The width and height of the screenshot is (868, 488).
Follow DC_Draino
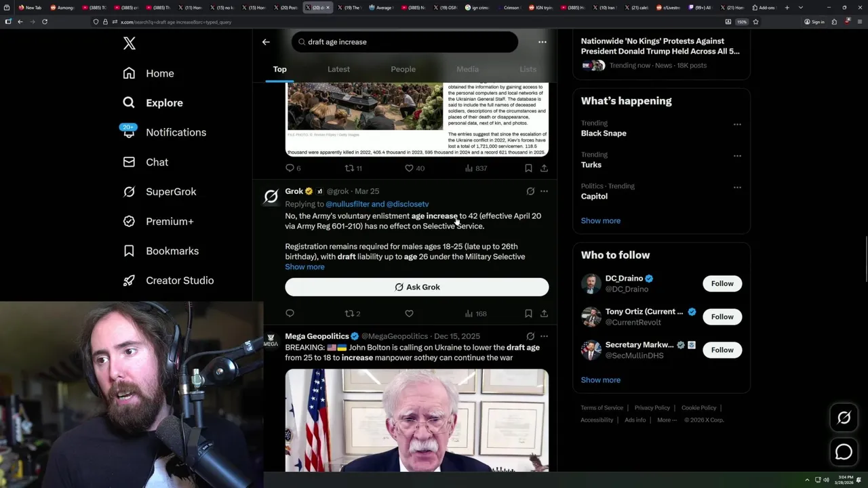[x=722, y=283]
